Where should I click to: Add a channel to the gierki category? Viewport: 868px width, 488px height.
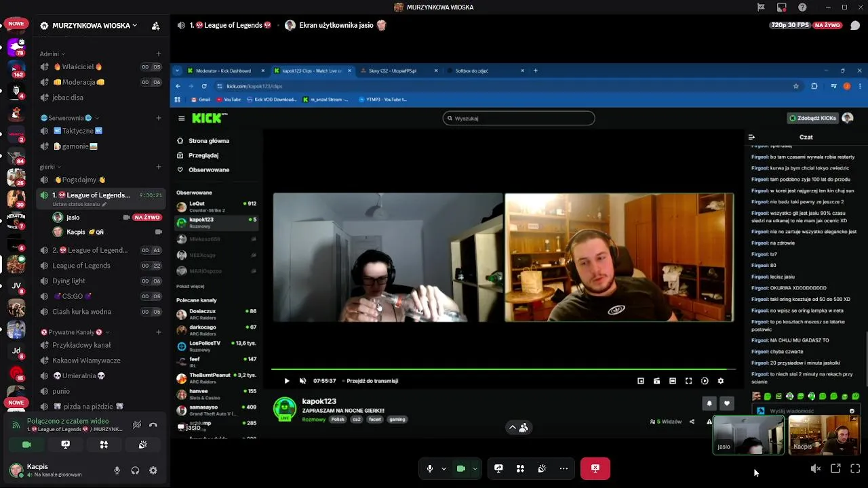coord(159,167)
